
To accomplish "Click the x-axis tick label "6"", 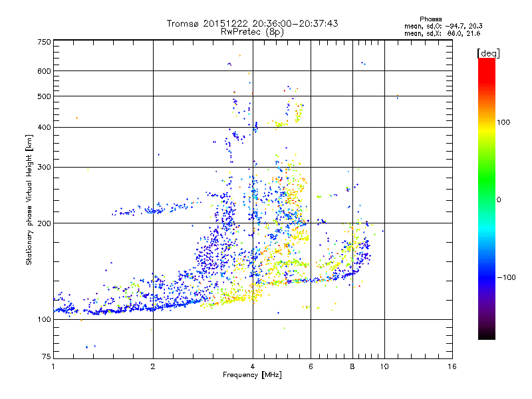I will [311, 366].
